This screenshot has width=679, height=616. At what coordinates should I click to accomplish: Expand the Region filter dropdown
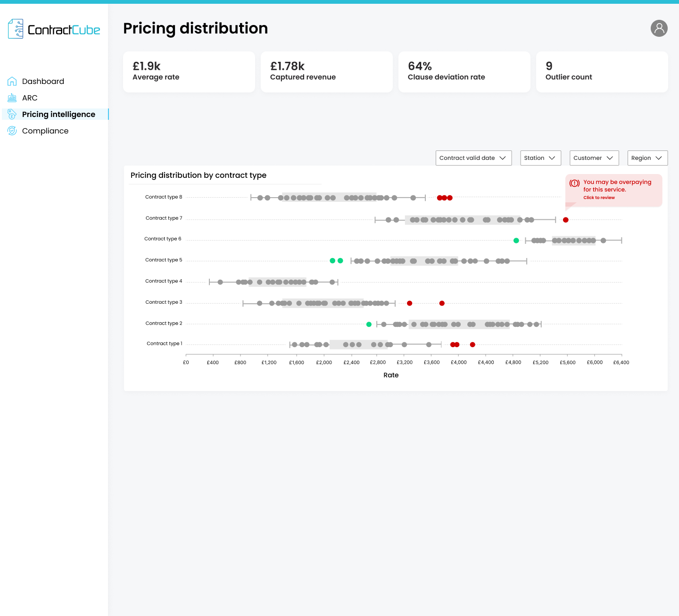tap(647, 158)
